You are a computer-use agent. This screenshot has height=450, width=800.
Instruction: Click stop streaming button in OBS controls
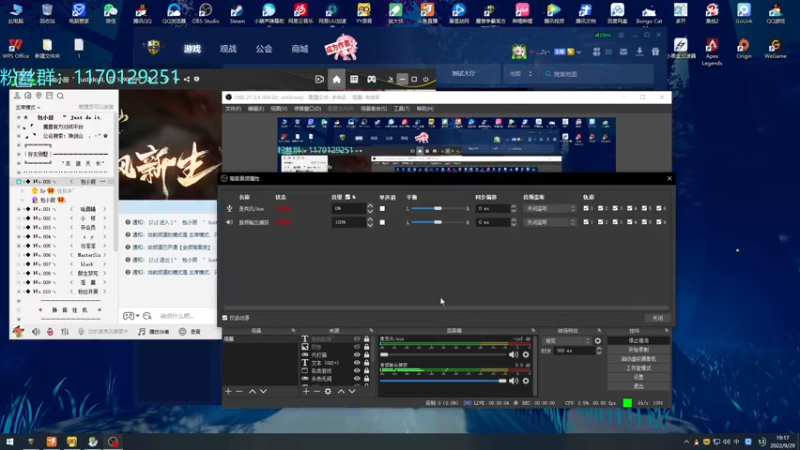coord(638,341)
